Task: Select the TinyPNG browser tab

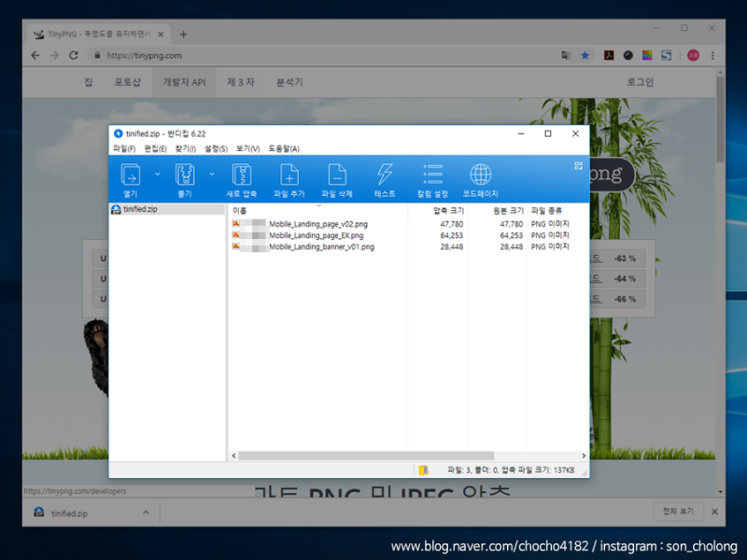Action: coord(97,35)
